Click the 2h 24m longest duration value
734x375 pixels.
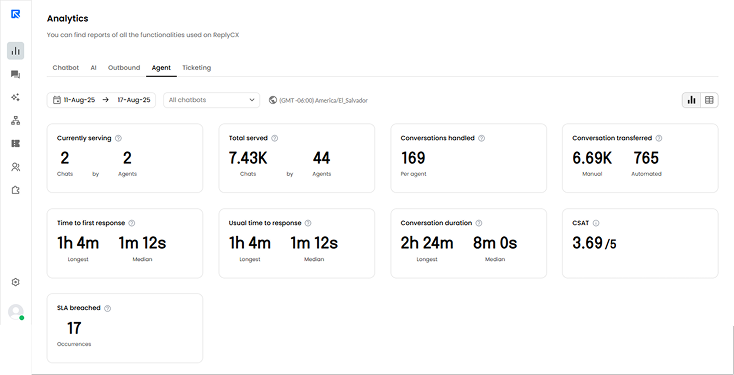(427, 243)
